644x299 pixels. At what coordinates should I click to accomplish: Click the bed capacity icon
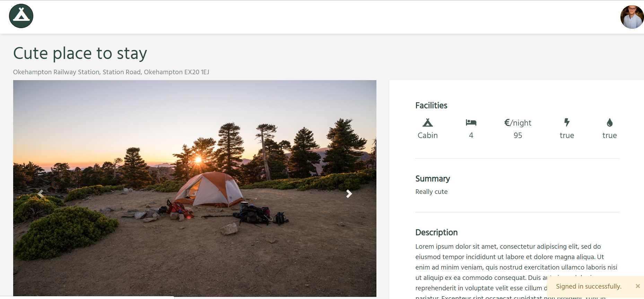point(471,122)
